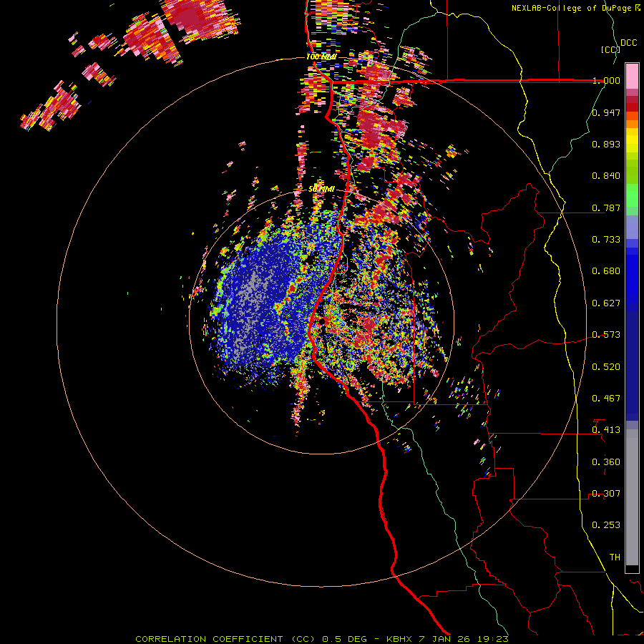Click the 0.787 legend value

606,208
